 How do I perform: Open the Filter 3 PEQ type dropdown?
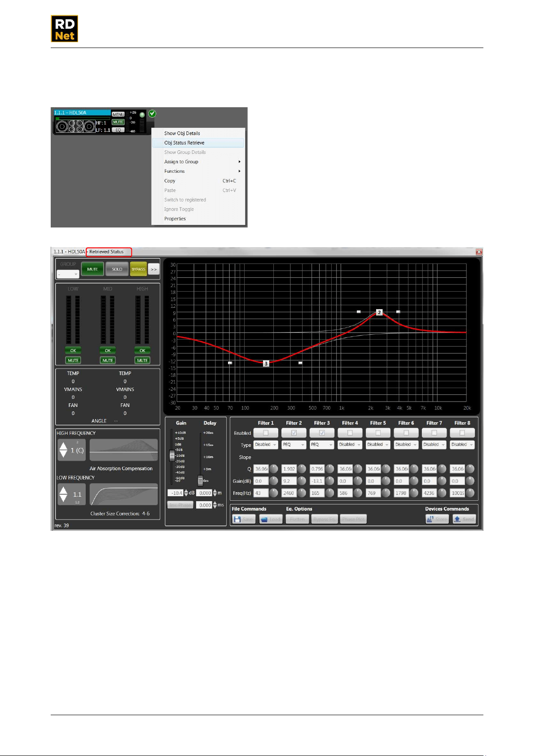point(322,445)
